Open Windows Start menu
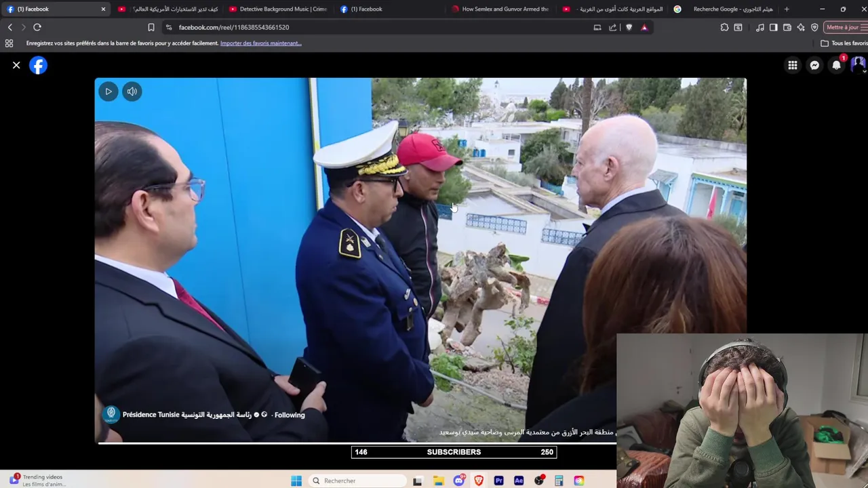868x488 pixels. click(296, 481)
